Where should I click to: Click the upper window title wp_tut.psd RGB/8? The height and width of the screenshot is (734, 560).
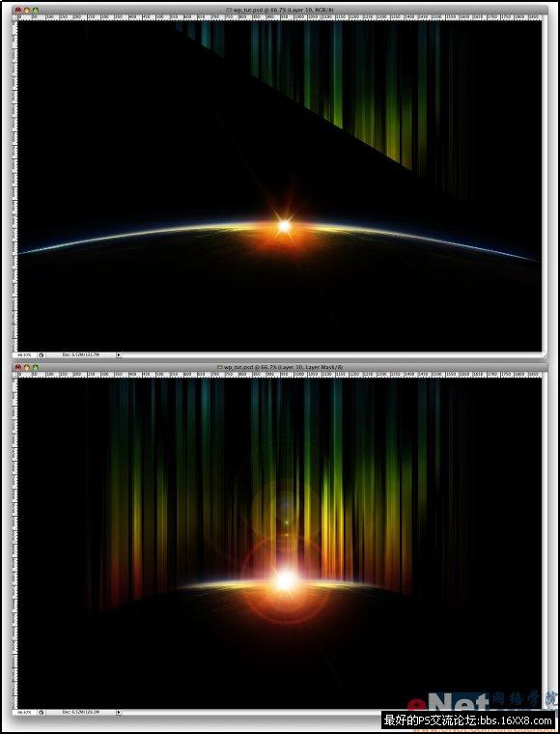coord(284,10)
